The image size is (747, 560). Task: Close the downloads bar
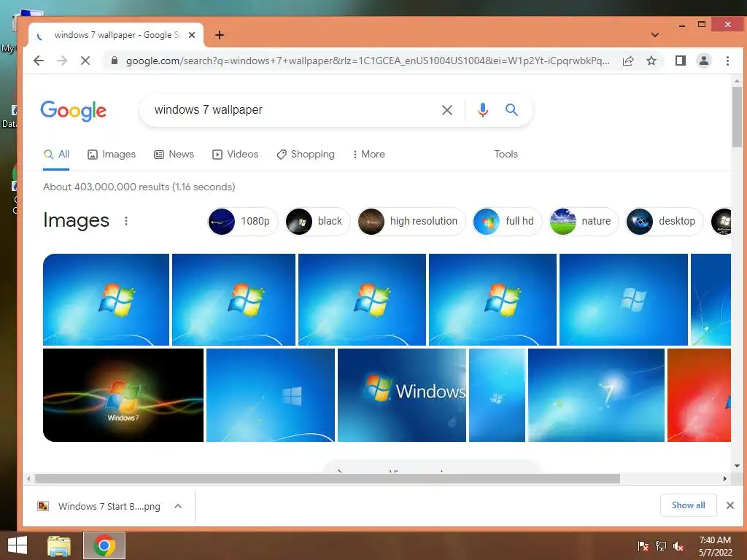pyautogui.click(x=729, y=505)
